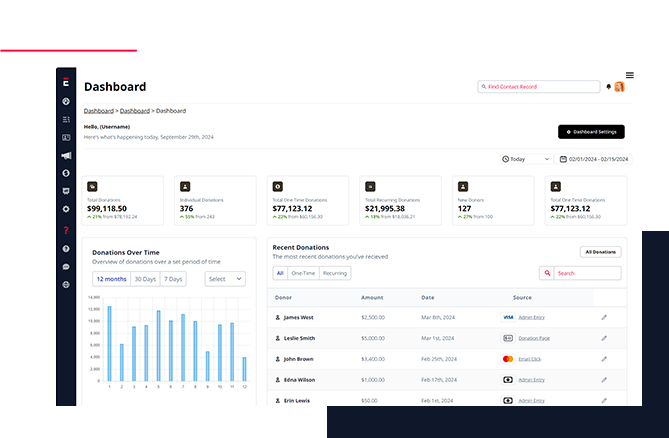Edit the John Brown donation row

click(604, 358)
